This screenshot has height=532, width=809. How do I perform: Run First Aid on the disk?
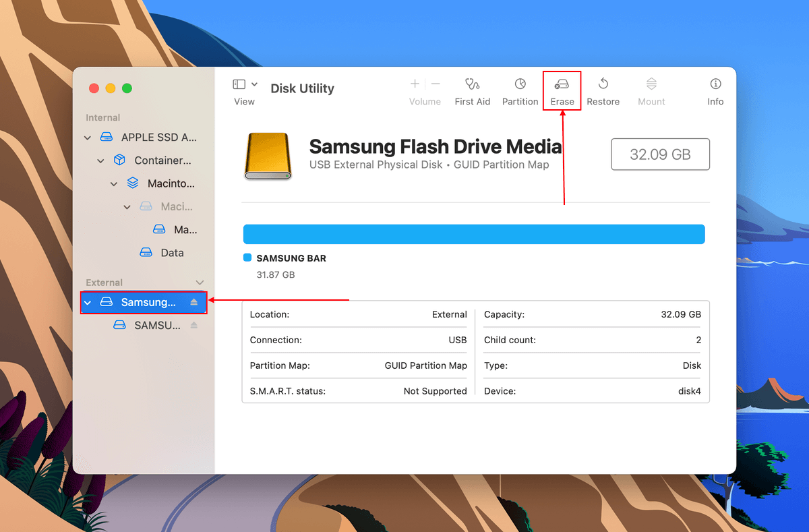[x=473, y=91]
